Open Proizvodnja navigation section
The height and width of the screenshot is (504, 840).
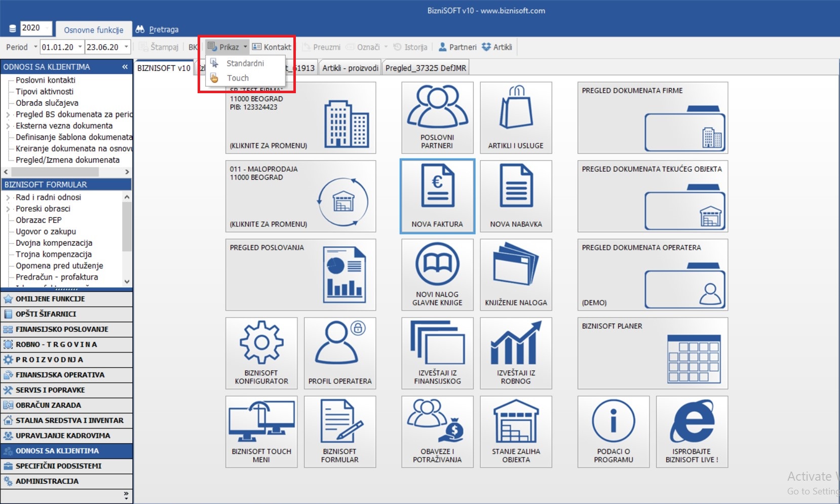(66, 360)
